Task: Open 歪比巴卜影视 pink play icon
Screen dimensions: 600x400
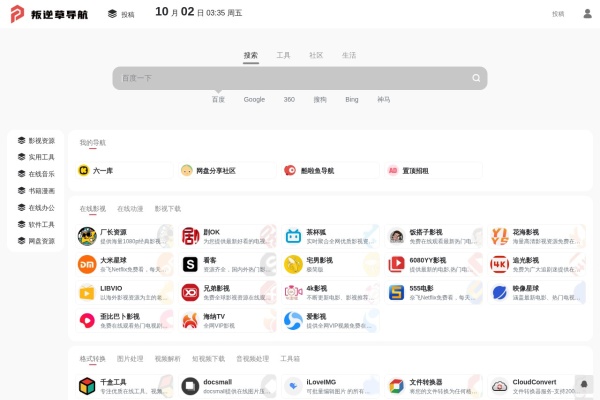Action: (x=87, y=321)
